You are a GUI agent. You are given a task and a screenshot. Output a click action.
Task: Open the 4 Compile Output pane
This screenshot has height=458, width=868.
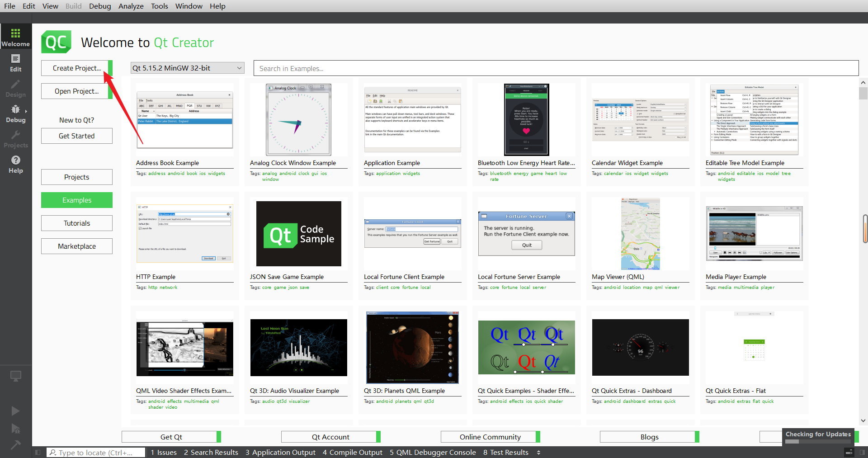(353, 452)
